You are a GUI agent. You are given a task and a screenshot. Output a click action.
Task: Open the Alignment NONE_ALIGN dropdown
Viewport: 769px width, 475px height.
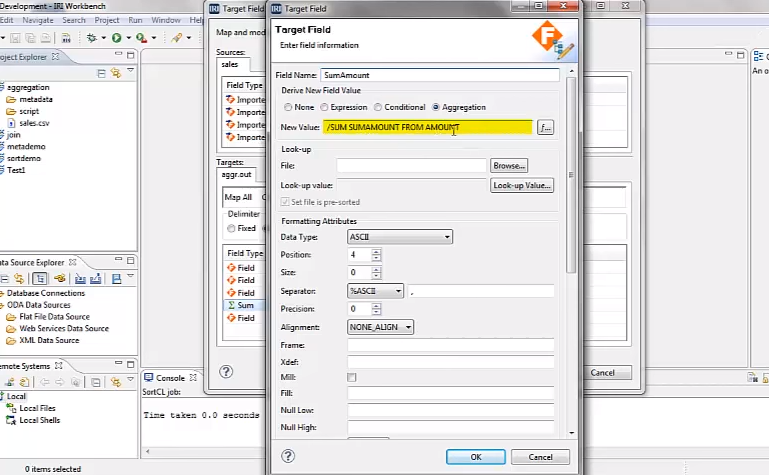[x=380, y=327]
